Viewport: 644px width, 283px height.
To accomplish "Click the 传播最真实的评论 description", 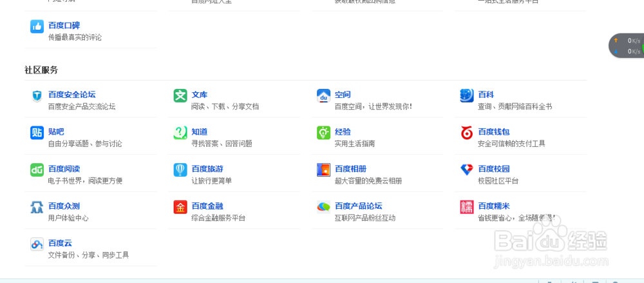I will tap(75, 37).
